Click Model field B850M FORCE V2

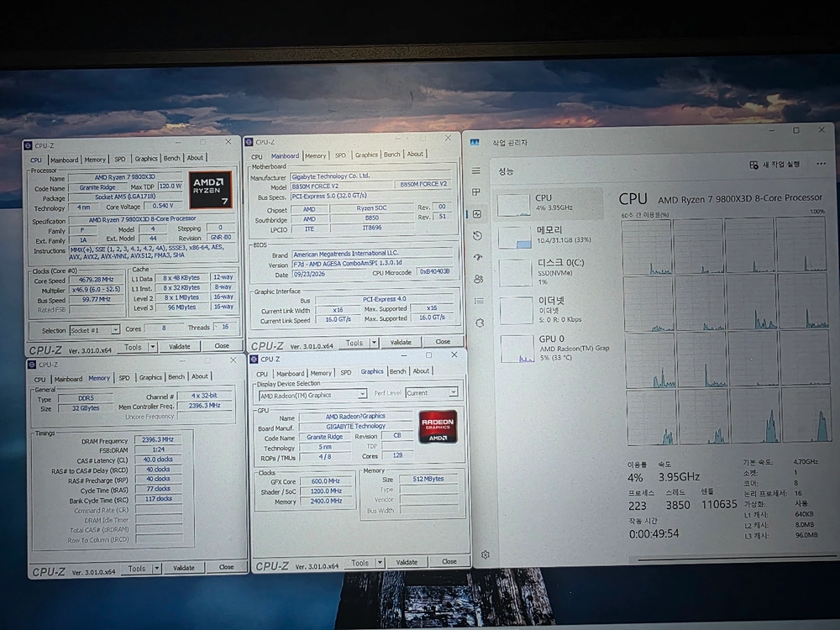coord(342,186)
